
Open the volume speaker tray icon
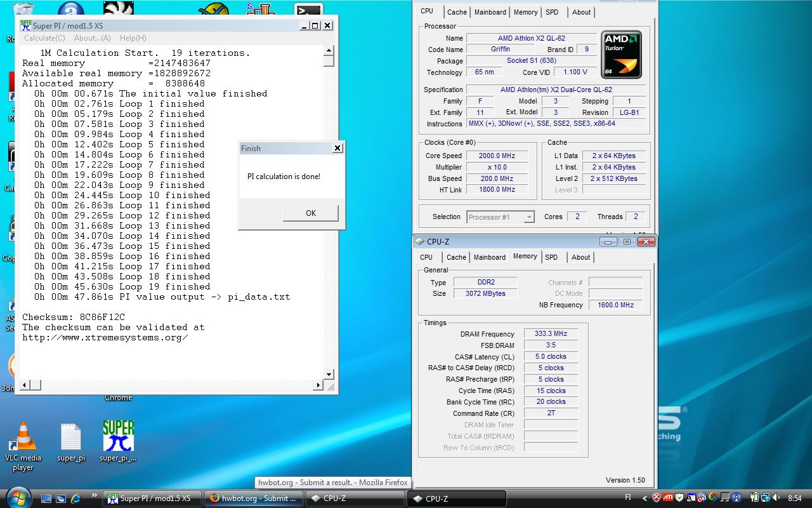tap(776, 497)
